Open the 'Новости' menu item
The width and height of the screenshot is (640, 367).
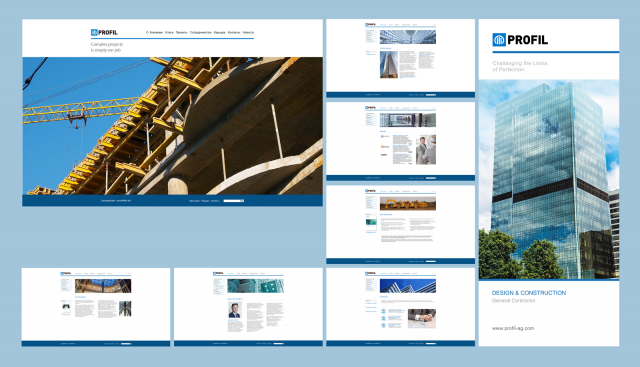[248, 32]
